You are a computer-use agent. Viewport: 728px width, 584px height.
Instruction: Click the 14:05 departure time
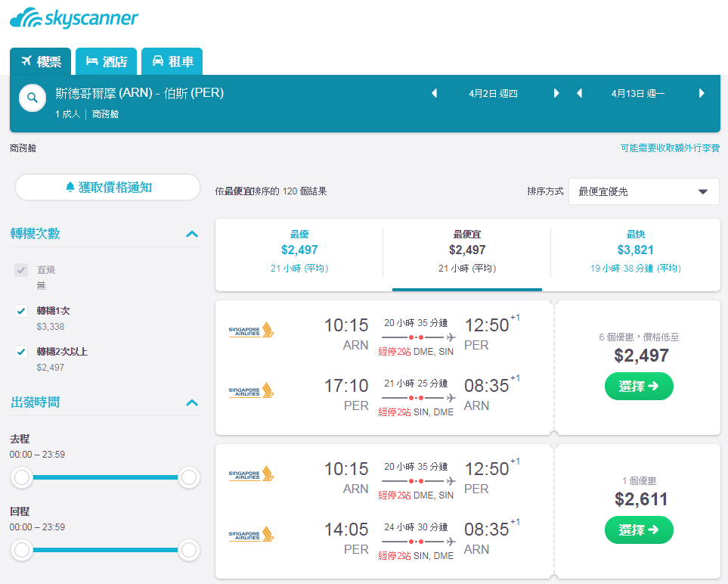tap(346, 530)
